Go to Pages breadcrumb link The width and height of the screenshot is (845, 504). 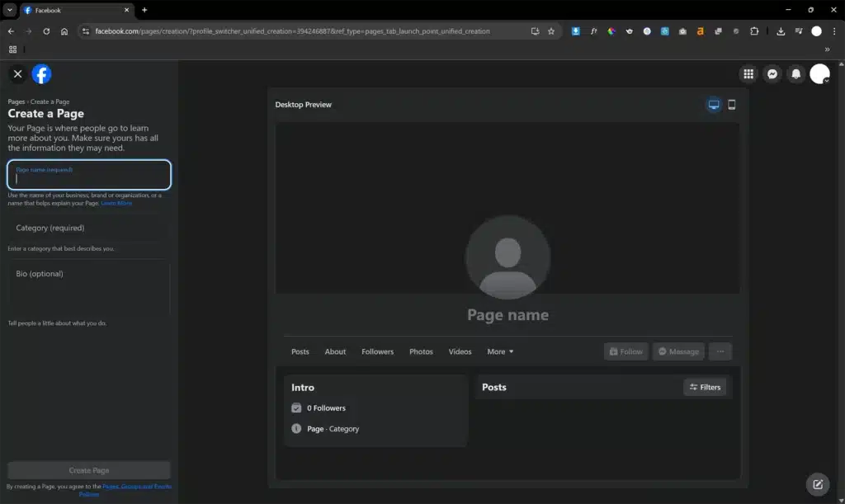[x=17, y=101]
